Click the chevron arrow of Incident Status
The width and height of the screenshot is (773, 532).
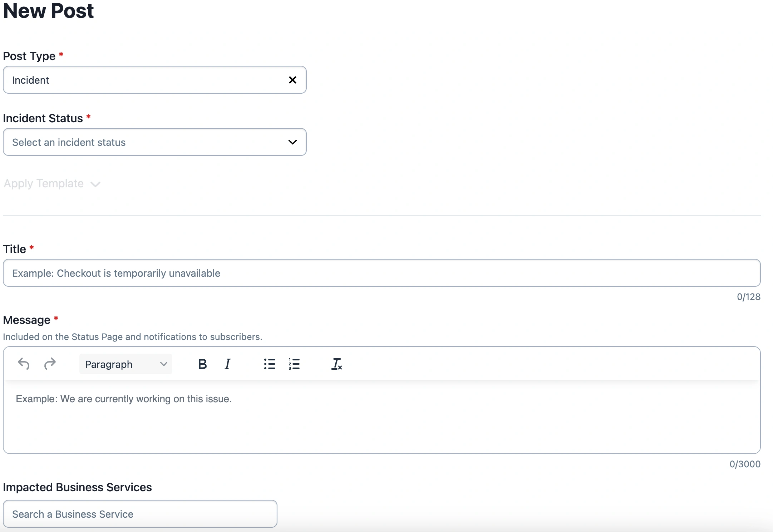click(292, 142)
